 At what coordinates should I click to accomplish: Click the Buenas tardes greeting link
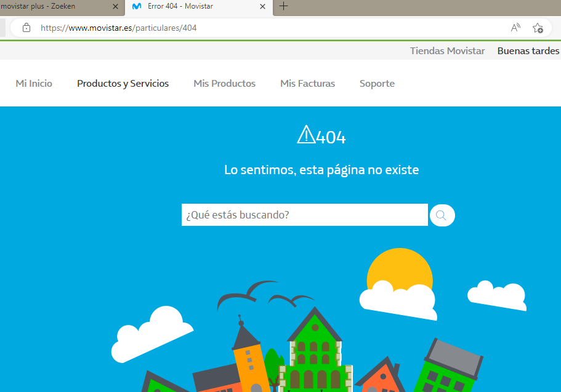coord(528,51)
